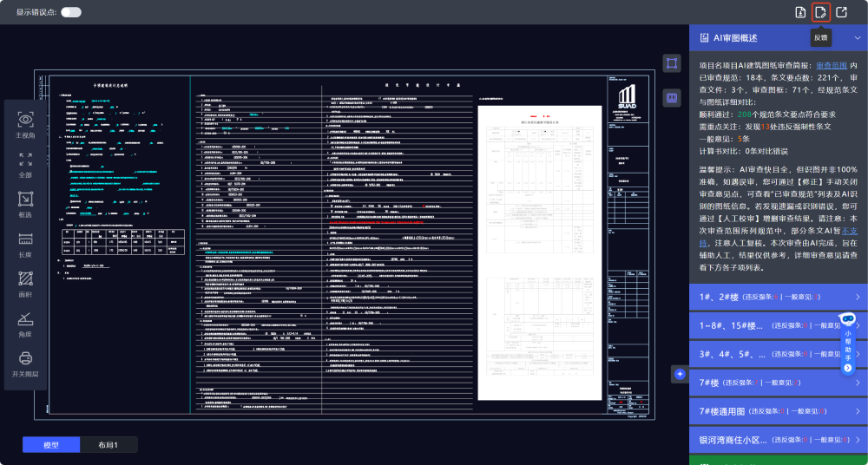Expand the 7#楼通用图 review section
868x465 pixels.
tap(777, 410)
